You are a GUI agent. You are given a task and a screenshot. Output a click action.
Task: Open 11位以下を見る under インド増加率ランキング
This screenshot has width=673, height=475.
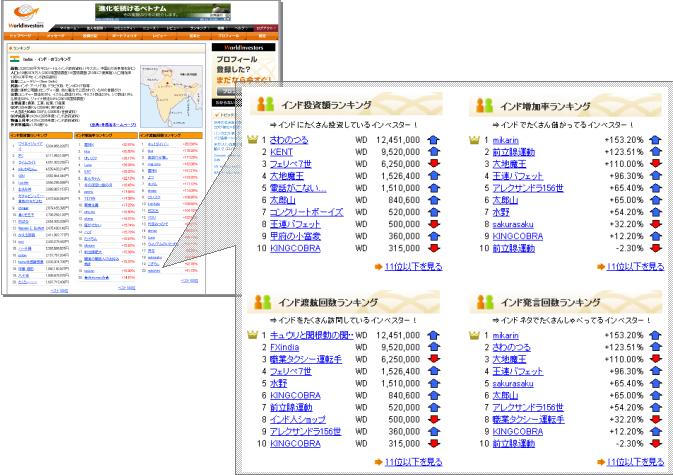point(635,266)
